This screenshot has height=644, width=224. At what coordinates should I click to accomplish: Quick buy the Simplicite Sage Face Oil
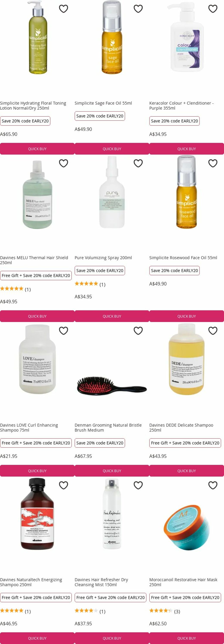(112, 149)
